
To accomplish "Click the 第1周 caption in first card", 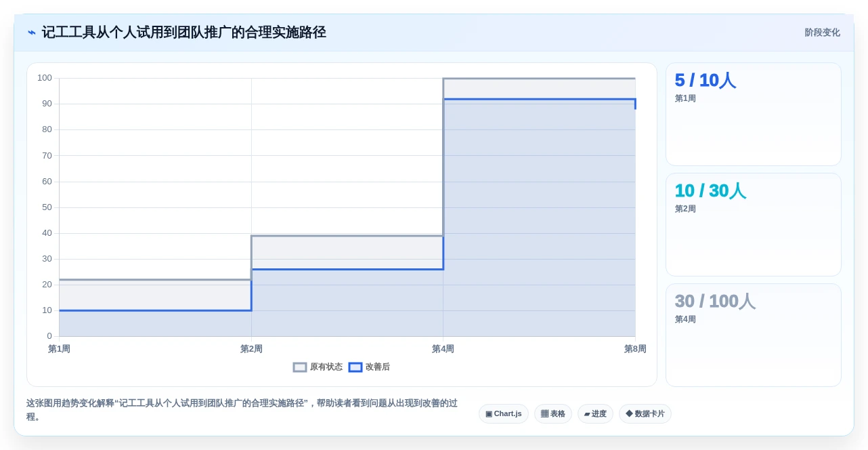I will (x=685, y=98).
